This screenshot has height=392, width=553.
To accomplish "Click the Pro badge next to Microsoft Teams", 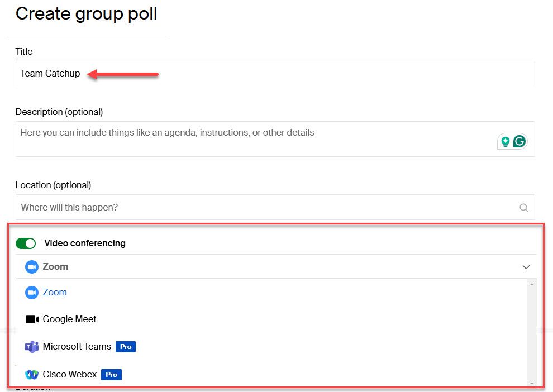I will (x=125, y=346).
